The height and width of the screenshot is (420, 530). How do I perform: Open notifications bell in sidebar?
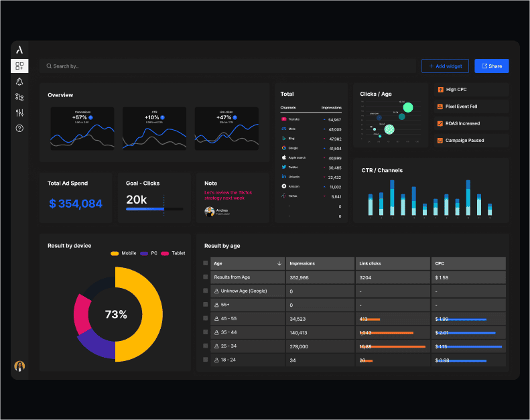tap(19, 82)
